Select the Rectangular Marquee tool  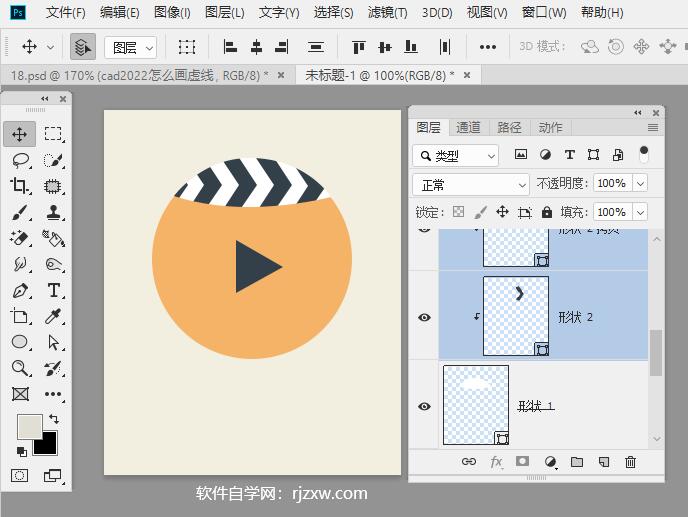[53, 134]
